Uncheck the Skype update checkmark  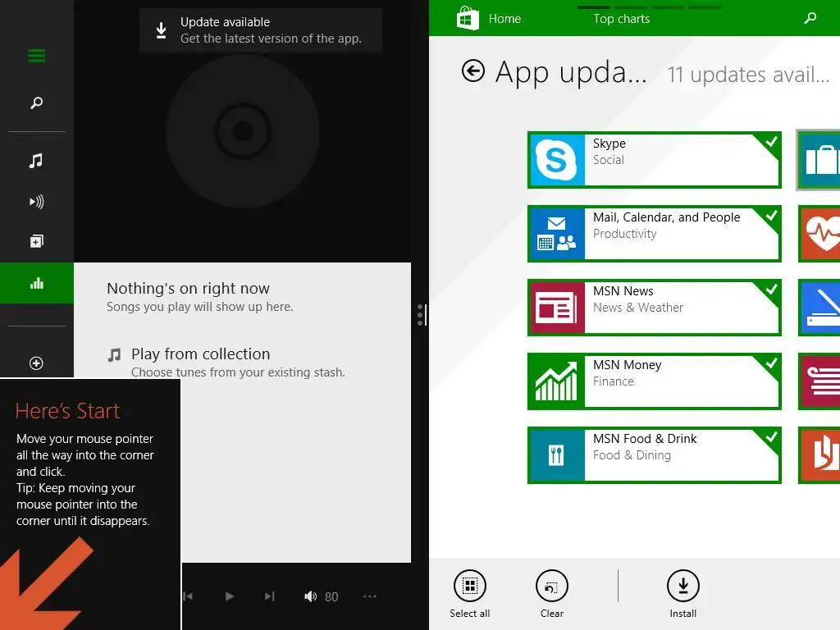771,142
